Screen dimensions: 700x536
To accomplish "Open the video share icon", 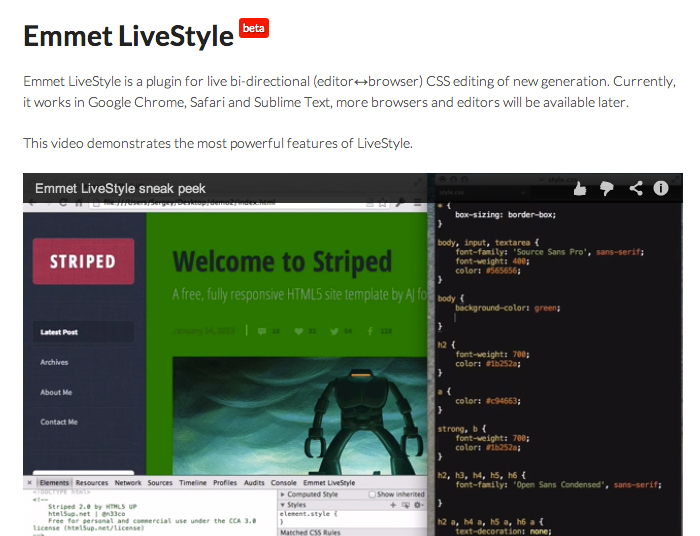I will (x=635, y=187).
